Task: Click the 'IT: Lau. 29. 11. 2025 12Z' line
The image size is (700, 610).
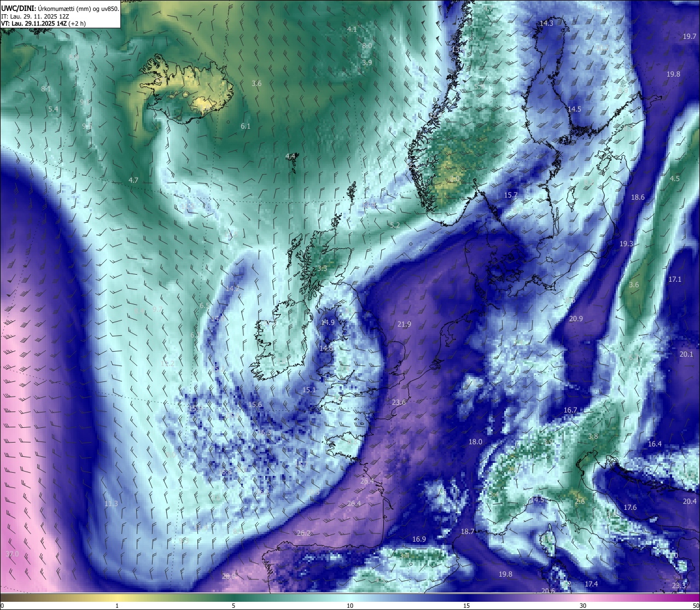Action: 35,16
